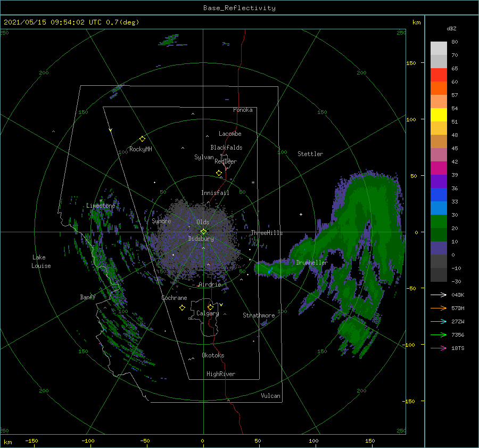Pick the slate purple 0–10 dBZ legend swatch

coord(439,248)
